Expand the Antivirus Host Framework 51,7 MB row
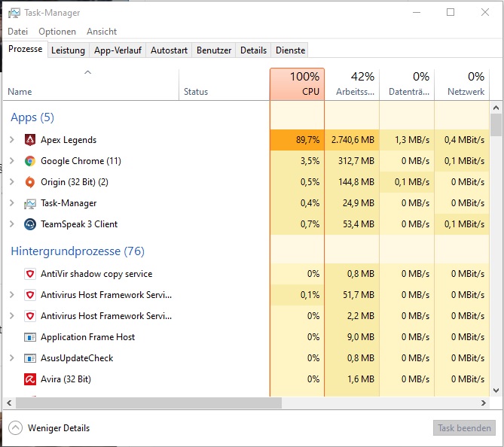The image size is (504, 447). (12, 295)
